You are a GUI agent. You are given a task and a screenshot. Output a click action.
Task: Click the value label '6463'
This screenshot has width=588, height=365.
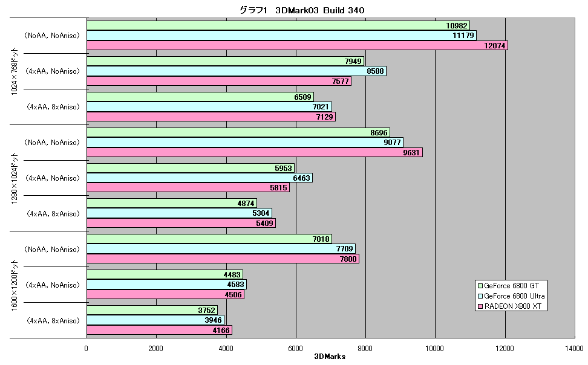301,178
